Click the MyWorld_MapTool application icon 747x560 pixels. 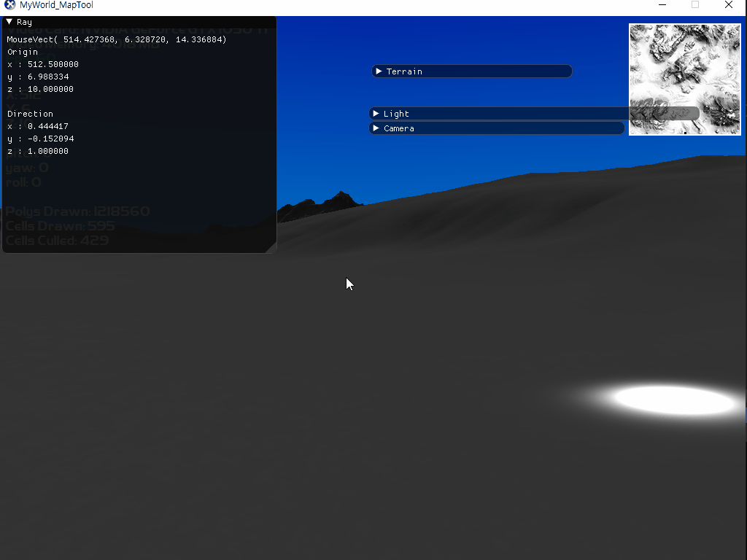pyautogui.click(x=9, y=5)
